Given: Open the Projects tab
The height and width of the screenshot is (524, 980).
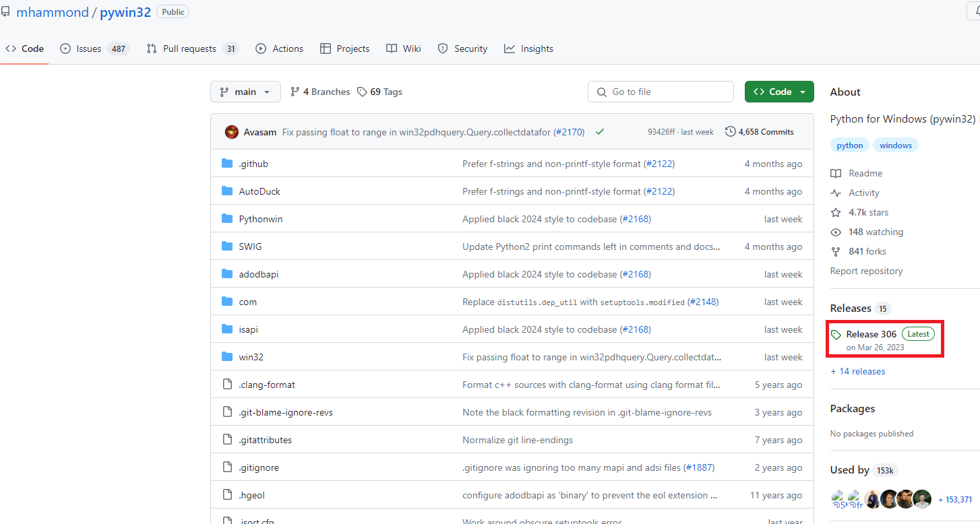Looking at the screenshot, I should tap(345, 48).
